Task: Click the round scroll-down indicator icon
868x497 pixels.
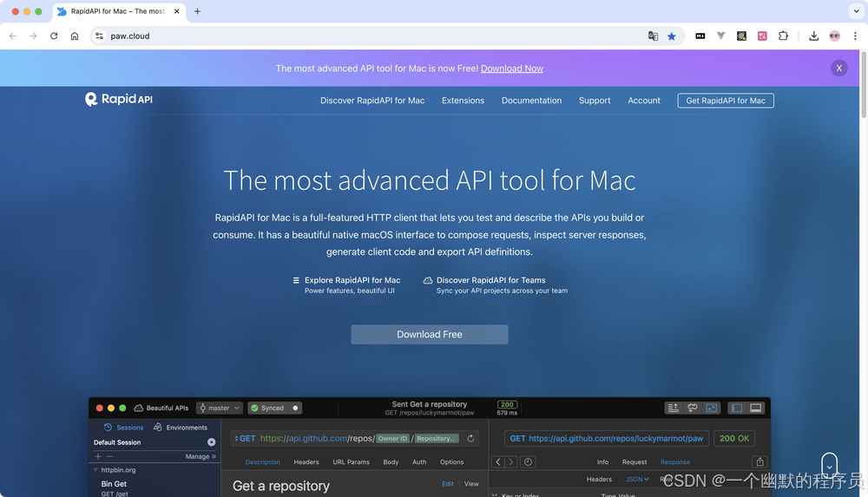Action: coord(829,464)
